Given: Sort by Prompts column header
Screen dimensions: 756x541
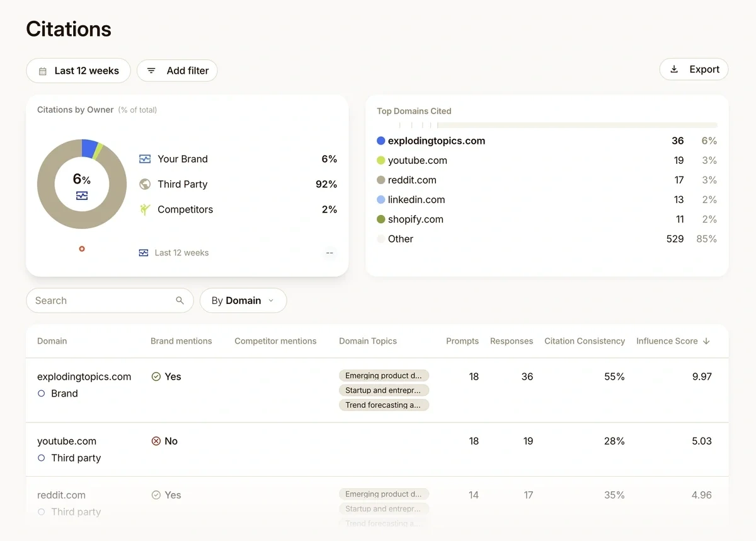Looking at the screenshot, I should tap(462, 341).
